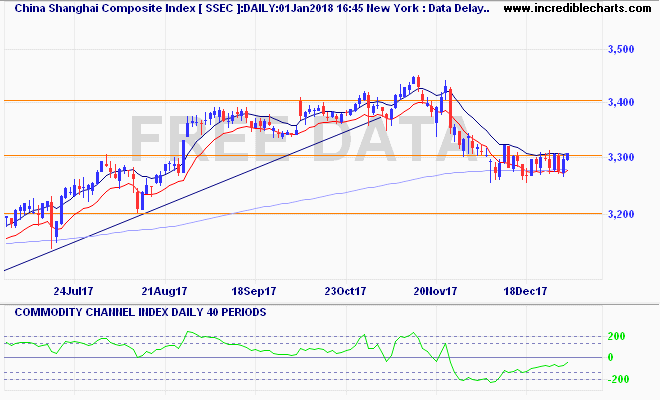Viewport: 660px width, 400px height.
Task: Click the 21Aug17 date label
Action: [164, 291]
